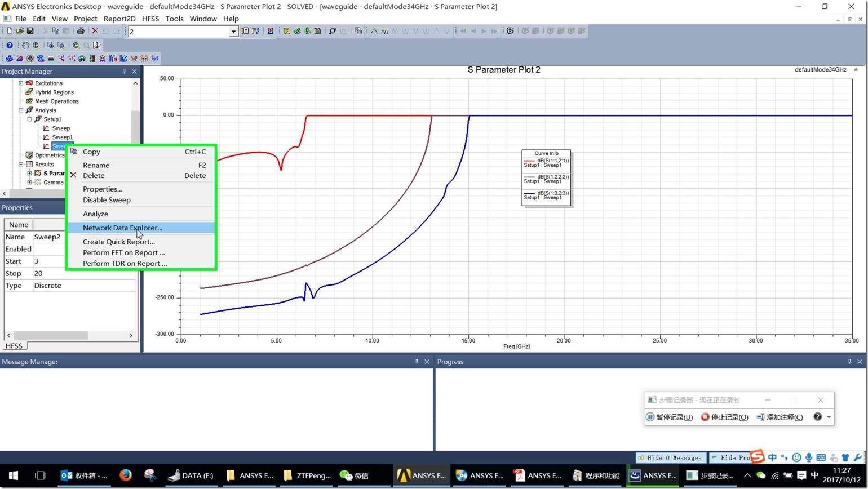
Task: Click Project Manager scroll-up arrow
Action: click(x=135, y=83)
